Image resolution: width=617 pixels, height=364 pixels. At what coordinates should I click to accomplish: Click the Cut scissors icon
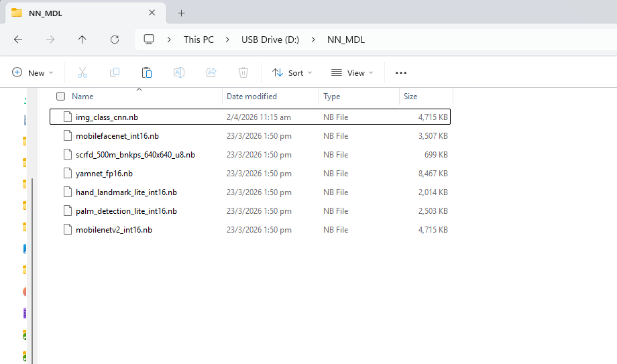tap(82, 72)
